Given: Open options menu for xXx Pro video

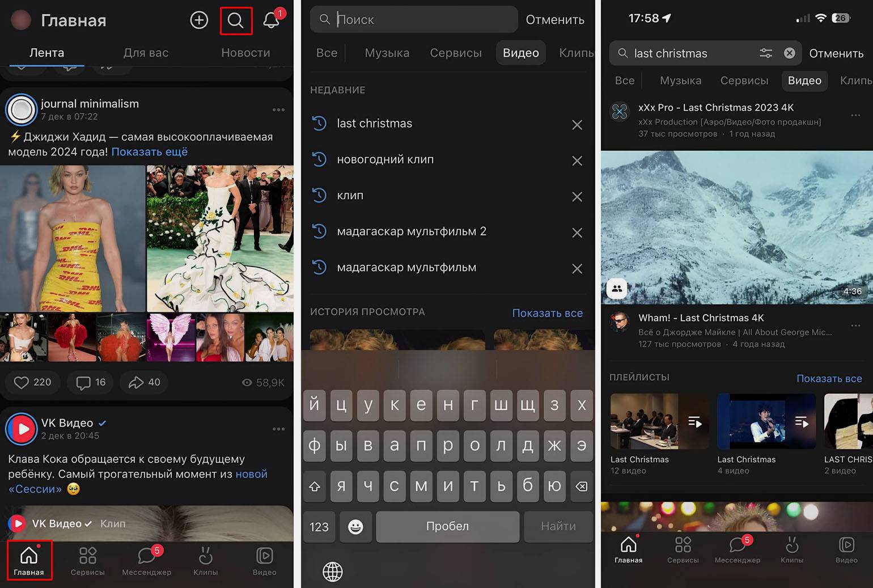Looking at the screenshot, I should pyautogui.click(x=855, y=116).
